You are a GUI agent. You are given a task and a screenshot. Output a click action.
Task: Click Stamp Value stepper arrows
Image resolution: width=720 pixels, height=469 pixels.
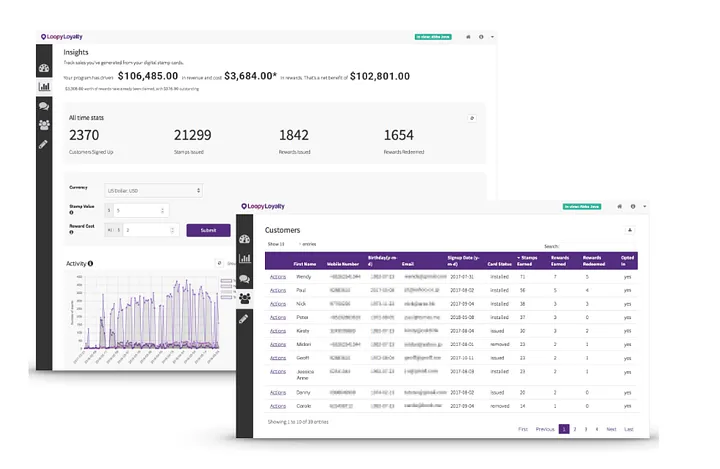[x=163, y=210]
